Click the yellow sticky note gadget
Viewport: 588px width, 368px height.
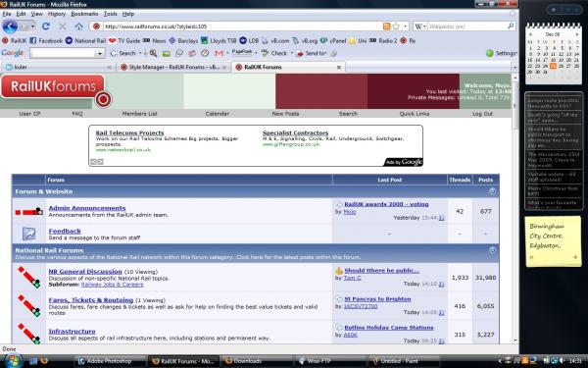click(x=553, y=241)
